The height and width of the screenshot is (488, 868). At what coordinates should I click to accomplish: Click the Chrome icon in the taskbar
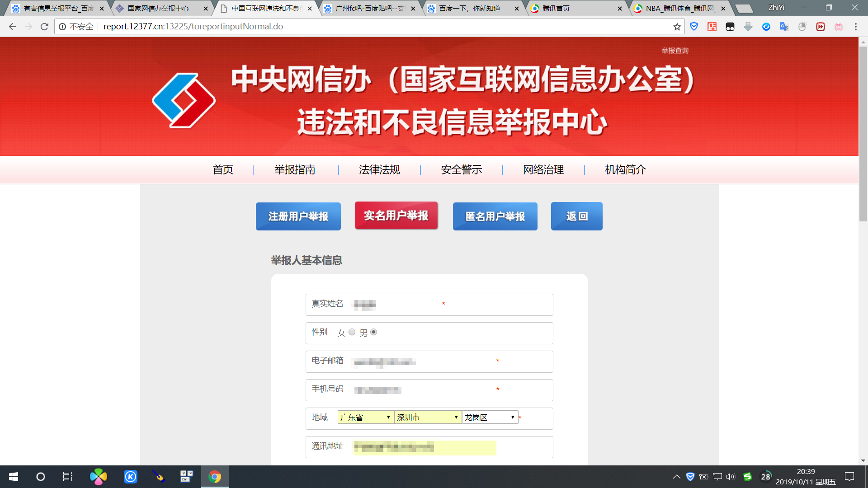point(215,477)
